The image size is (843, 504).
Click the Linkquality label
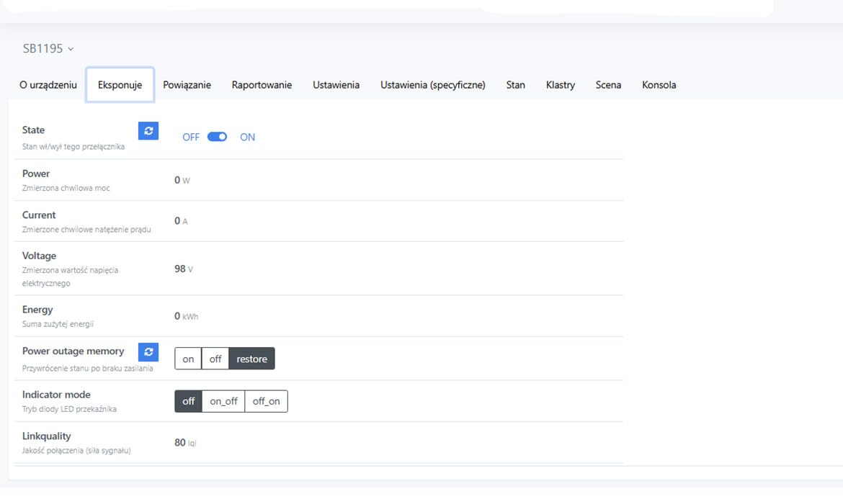[x=47, y=436]
